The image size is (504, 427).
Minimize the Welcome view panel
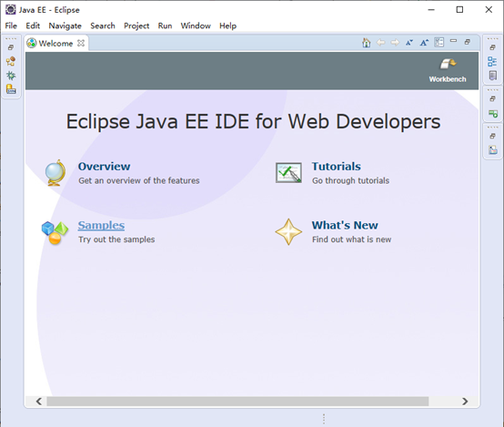453,41
